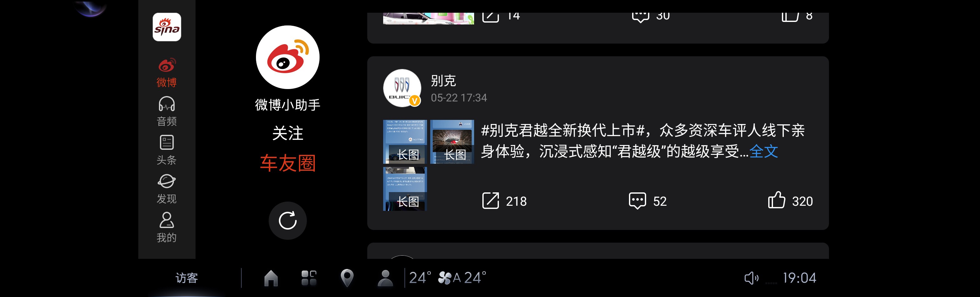Screen dimensions: 980x297
Task: Click the circular refresh button
Action: click(287, 221)
